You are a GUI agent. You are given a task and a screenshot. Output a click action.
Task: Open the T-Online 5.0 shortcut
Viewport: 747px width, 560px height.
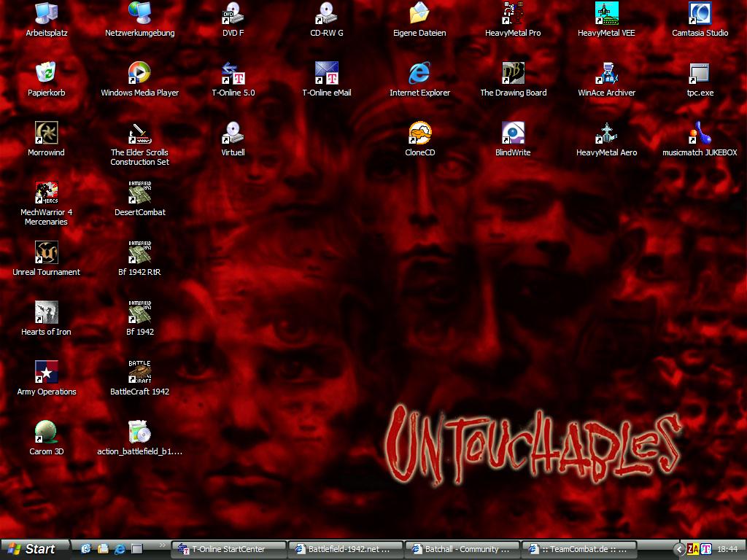(233, 79)
